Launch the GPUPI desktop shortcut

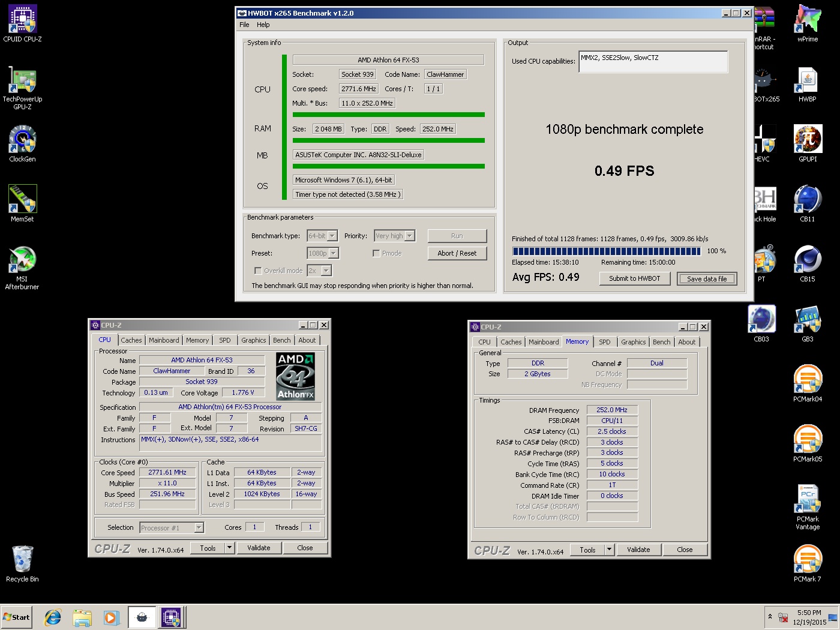(x=808, y=143)
